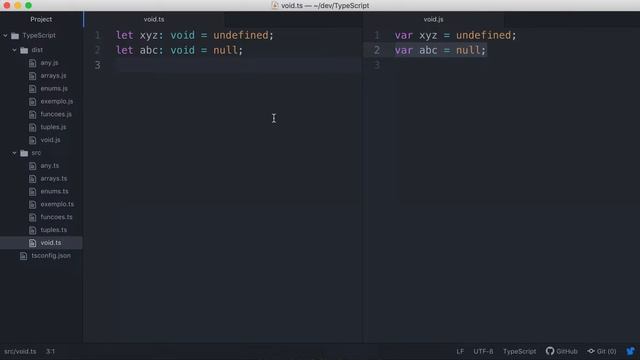Click the document icon in the window title
The image size is (640, 360).
click(x=275, y=5)
